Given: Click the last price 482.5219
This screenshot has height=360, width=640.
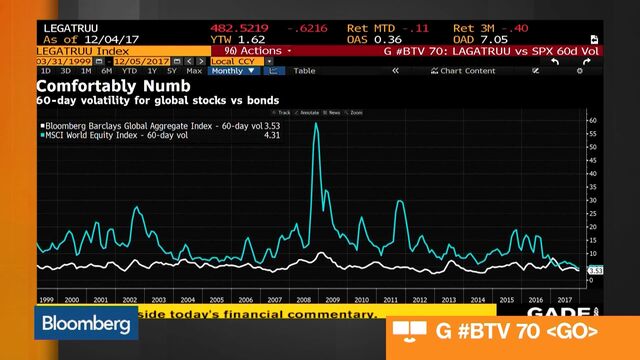Looking at the screenshot, I should point(239,28).
